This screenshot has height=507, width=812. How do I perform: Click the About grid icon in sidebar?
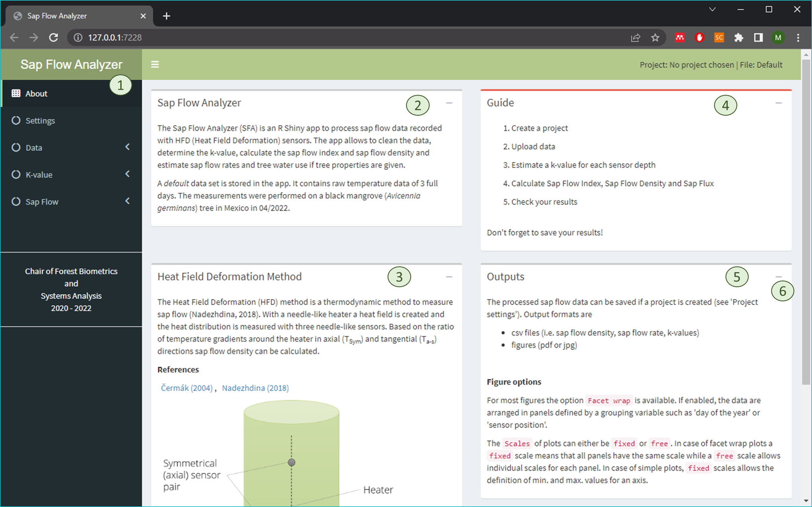(16, 93)
